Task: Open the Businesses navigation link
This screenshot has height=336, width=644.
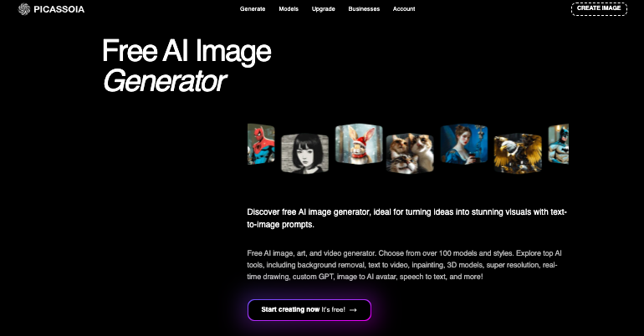Action: click(364, 8)
